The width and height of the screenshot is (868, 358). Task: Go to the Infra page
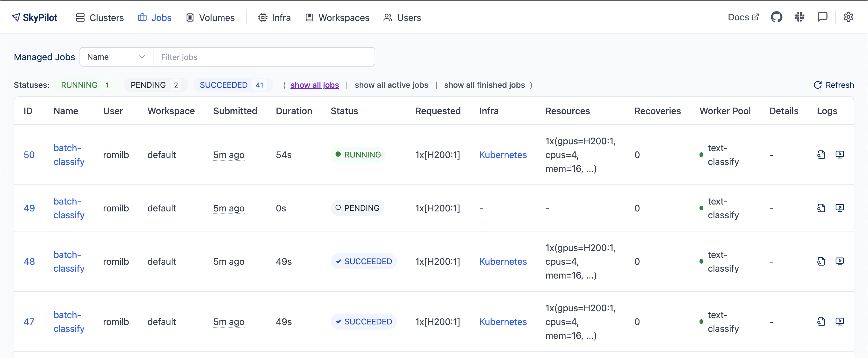(x=275, y=17)
